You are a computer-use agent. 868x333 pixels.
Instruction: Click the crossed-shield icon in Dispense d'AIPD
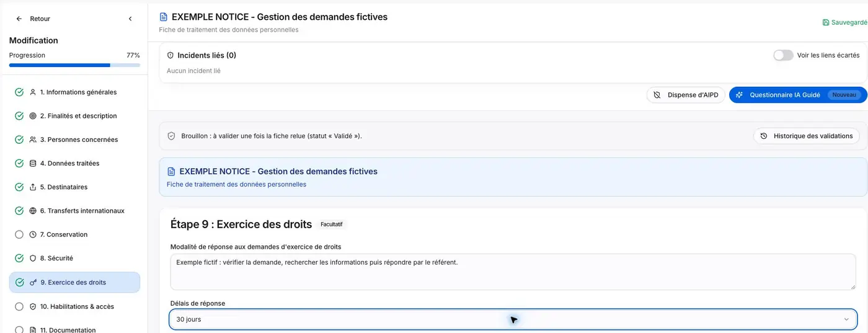click(x=657, y=95)
